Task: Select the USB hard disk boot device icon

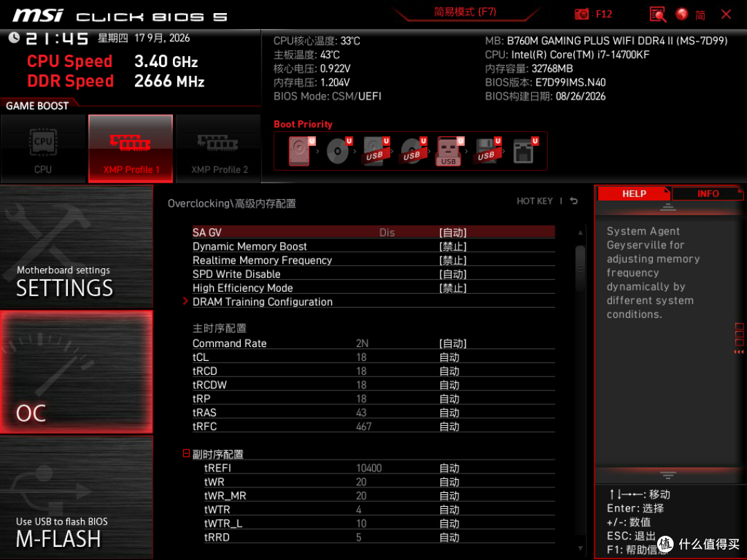Action: (376, 151)
